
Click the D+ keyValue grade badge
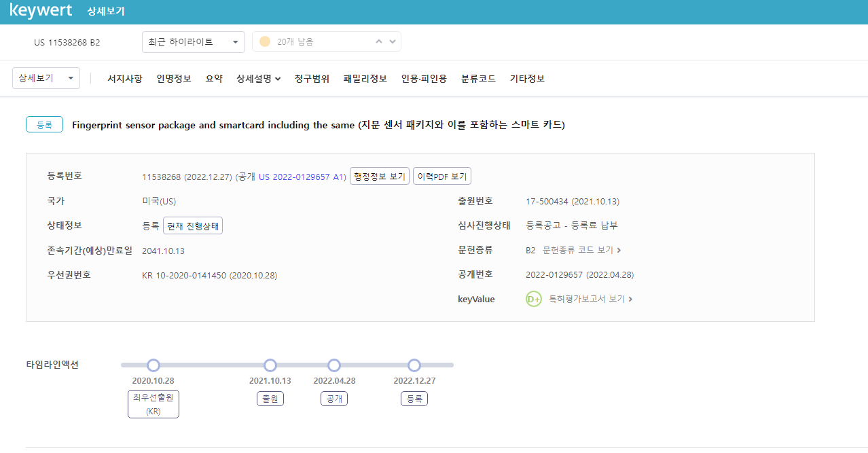pos(534,299)
